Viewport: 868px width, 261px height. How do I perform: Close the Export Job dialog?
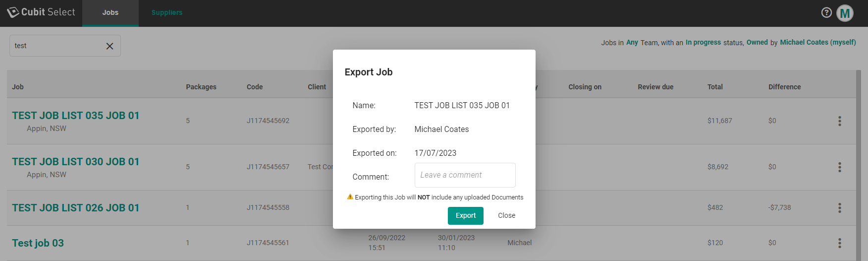(506, 216)
